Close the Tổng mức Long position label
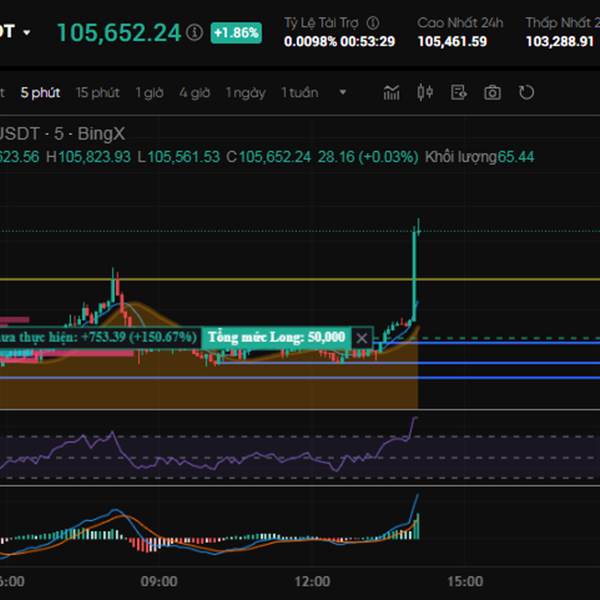The image size is (600, 600). 362,338
